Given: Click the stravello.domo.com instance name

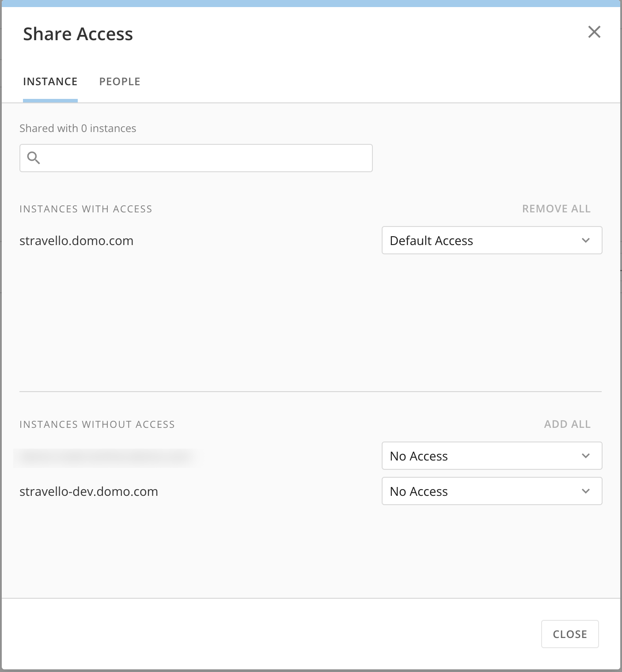Looking at the screenshot, I should [76, 241].
